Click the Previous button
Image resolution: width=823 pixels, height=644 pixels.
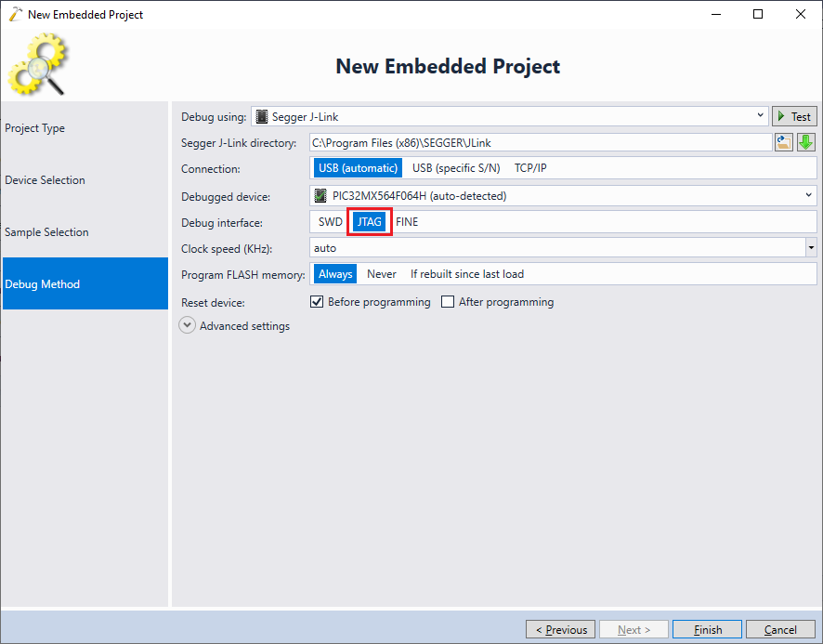point(560,629)
